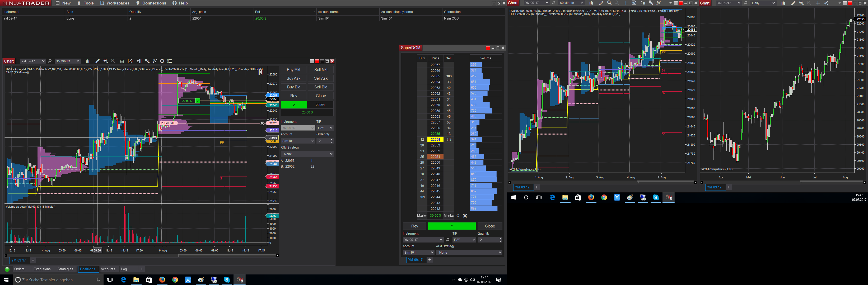
Task: Open the data box in 15 Minute chart
Action: coord(130,61)
